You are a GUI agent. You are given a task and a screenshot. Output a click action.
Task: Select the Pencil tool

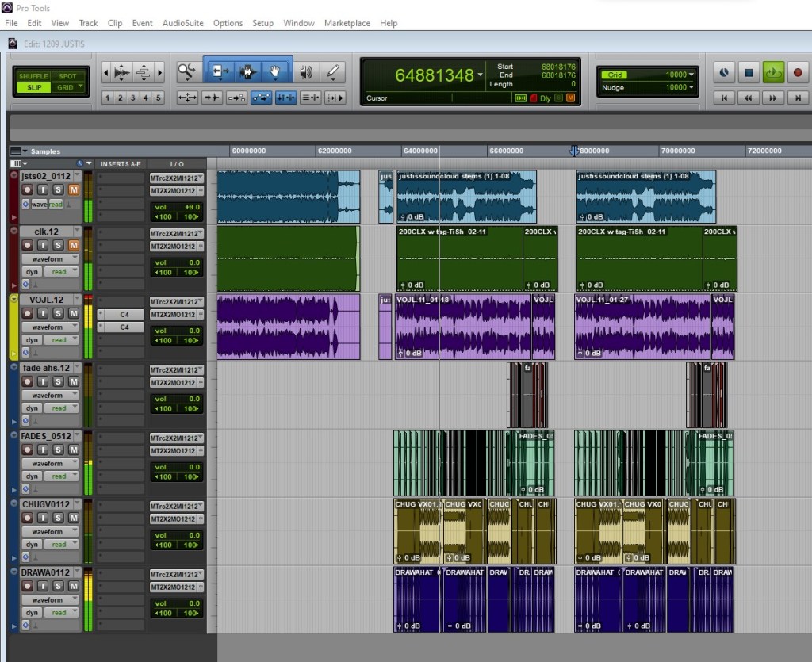pyautogui.click(x=334, y=72)
